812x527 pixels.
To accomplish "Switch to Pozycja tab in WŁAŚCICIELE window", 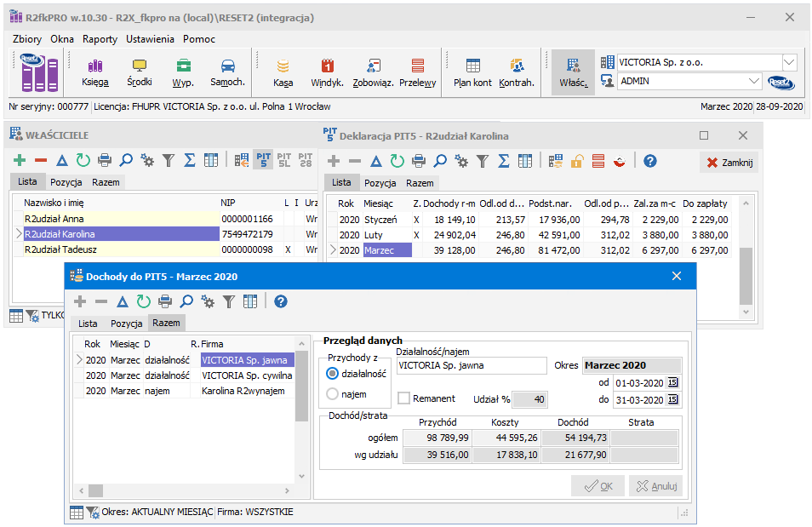I will tap(66, 182).
